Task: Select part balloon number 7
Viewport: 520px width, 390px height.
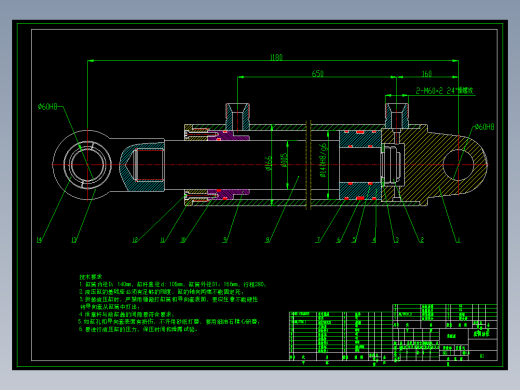Action: [318, 240]
